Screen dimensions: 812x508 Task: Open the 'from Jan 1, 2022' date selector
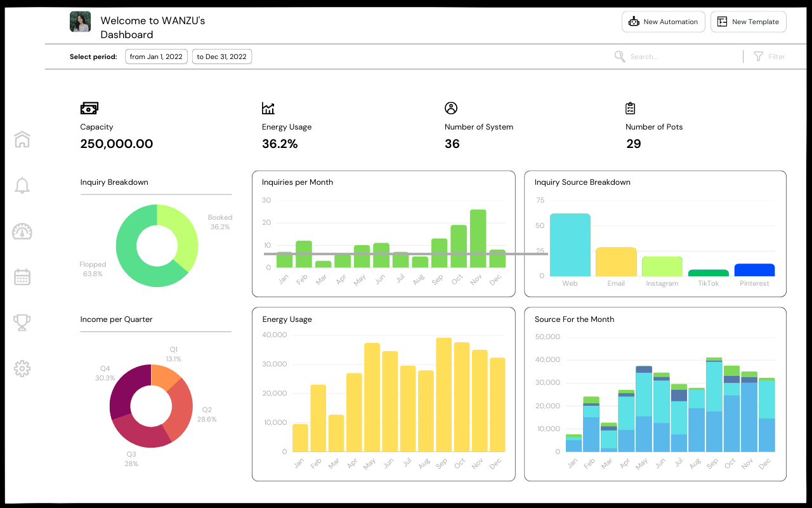(x=156, y=57)
